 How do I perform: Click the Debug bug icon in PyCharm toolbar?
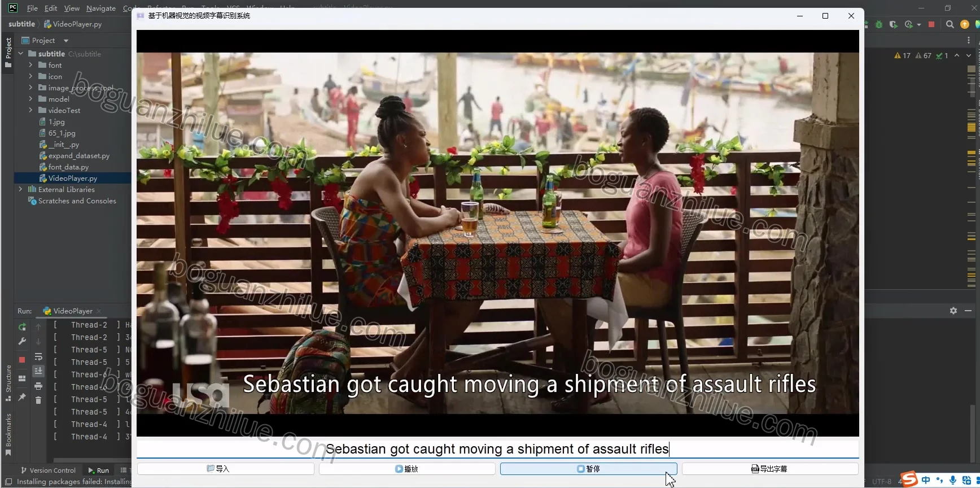point(879,24)
